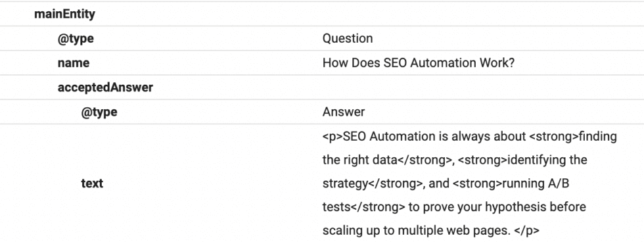Select the Question type value
Viewport: 644px width, 242px height.
tap(348, 39)
